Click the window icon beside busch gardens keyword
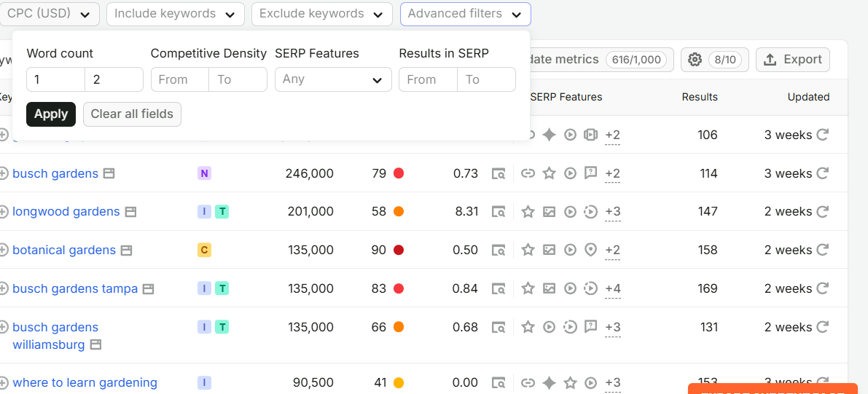 [x=109, y=174]
